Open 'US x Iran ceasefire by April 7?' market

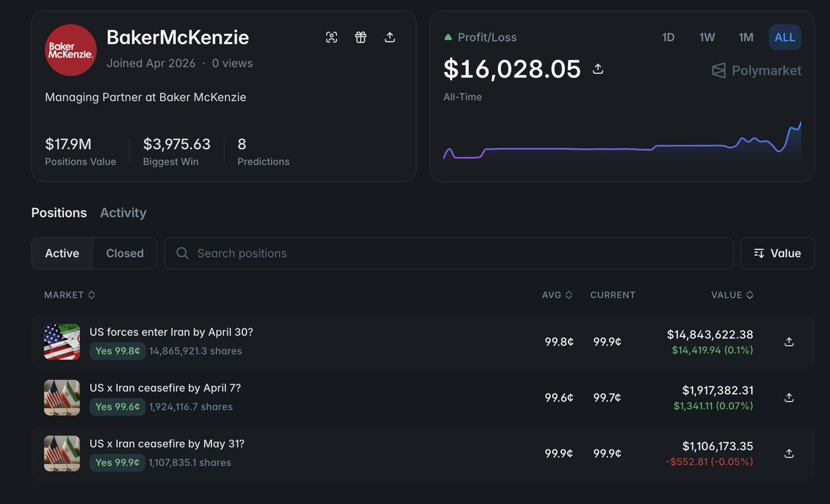pos(165,388)
